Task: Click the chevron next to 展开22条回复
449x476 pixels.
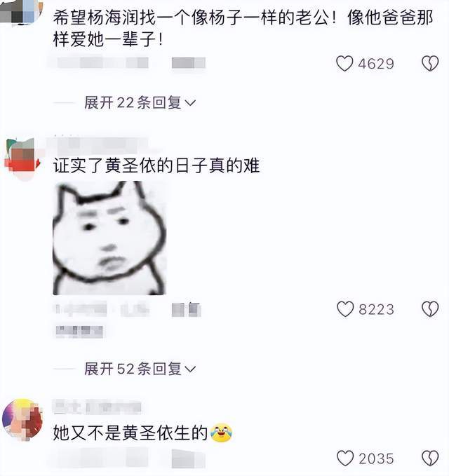Action: (191, 103)
